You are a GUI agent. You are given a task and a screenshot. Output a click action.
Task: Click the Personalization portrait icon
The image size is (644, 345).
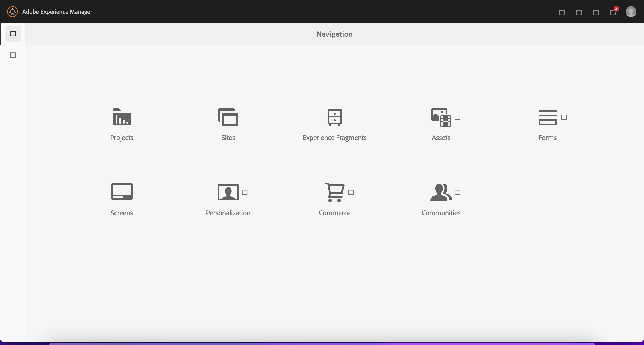coord(228,192)
